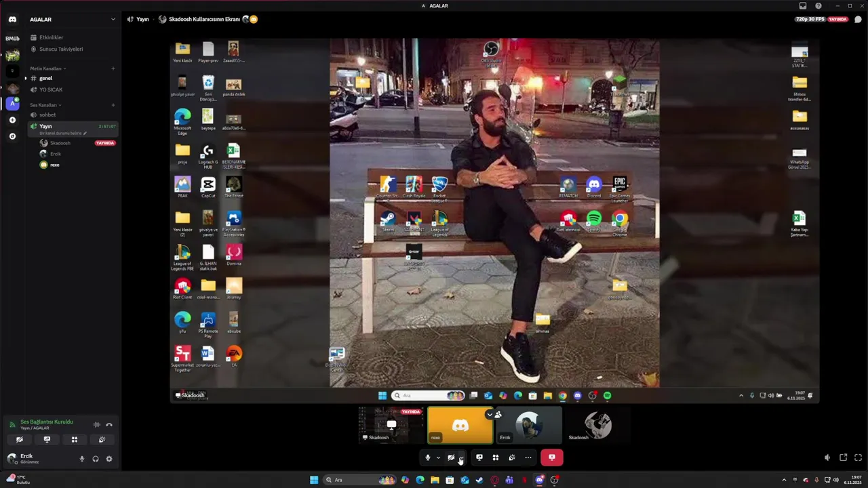
Task: Show the chat panel icon beside the YAYINDA badge
Action: [x=858, y=19]
